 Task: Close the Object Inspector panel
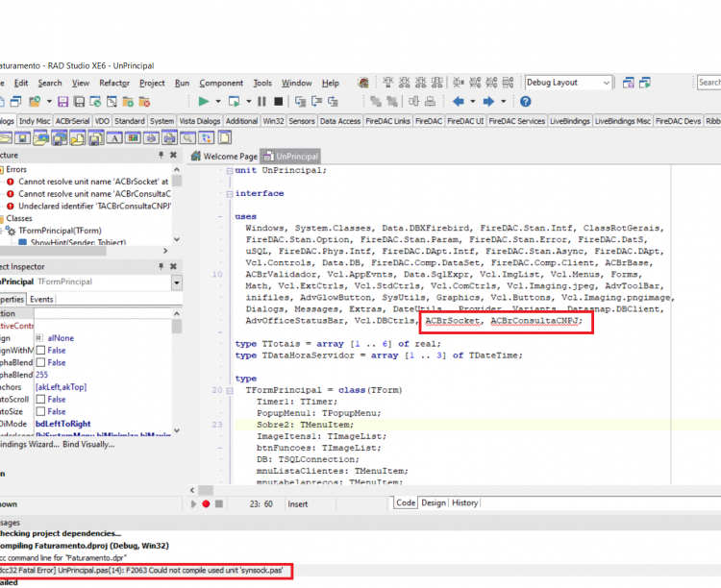click(x=173, y=266)
